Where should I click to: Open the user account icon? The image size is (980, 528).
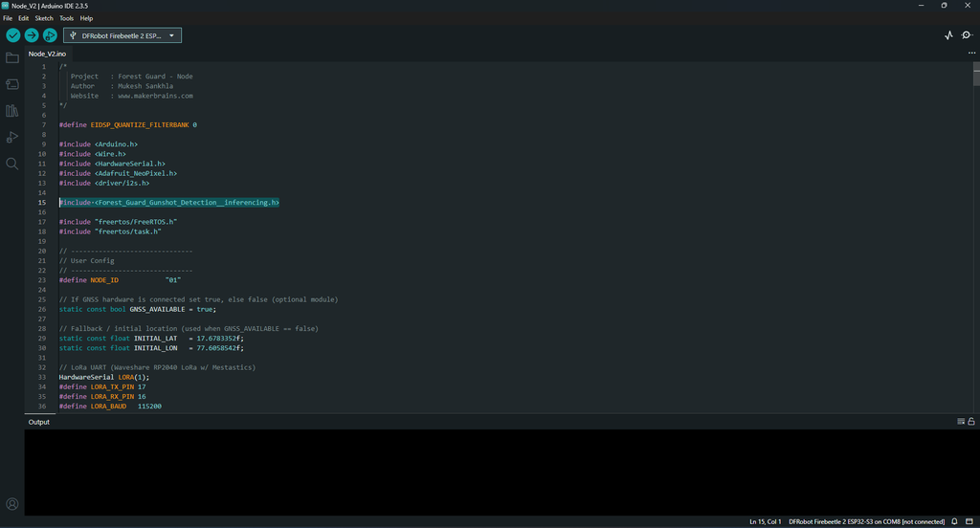click(x=11, y=504)
